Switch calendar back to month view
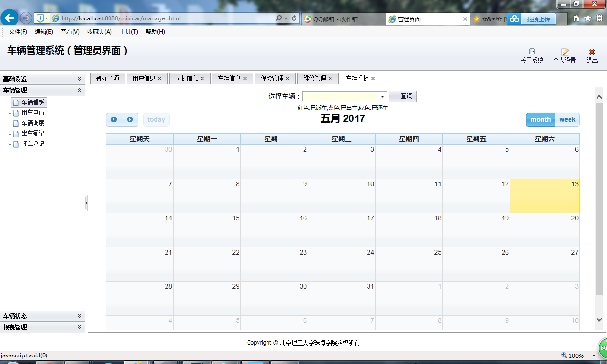607x364 pixels. pyautogui.click(x=540, y=119)
